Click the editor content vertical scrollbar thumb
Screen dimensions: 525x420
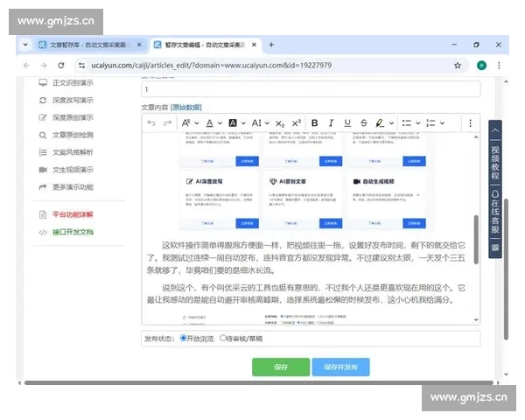tap(476, 240)
